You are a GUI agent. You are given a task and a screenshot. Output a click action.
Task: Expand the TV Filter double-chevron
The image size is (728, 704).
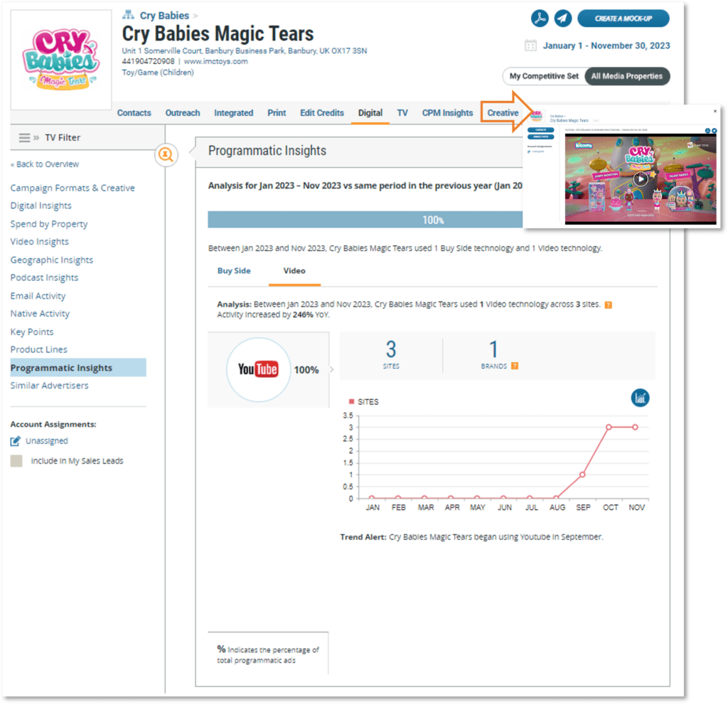click(36, 138)
